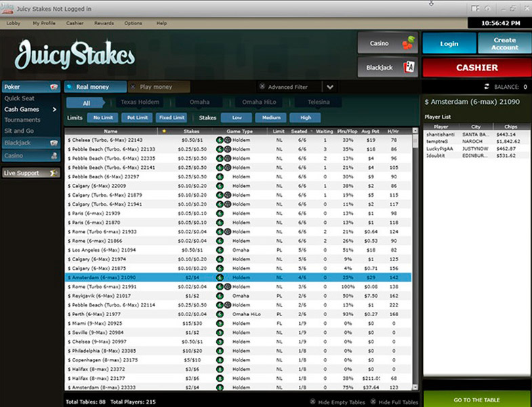This screenshot has height=407, width=532.
Task: Click the cards icon beside Poker in sidebar
Action: coord(54,87)
